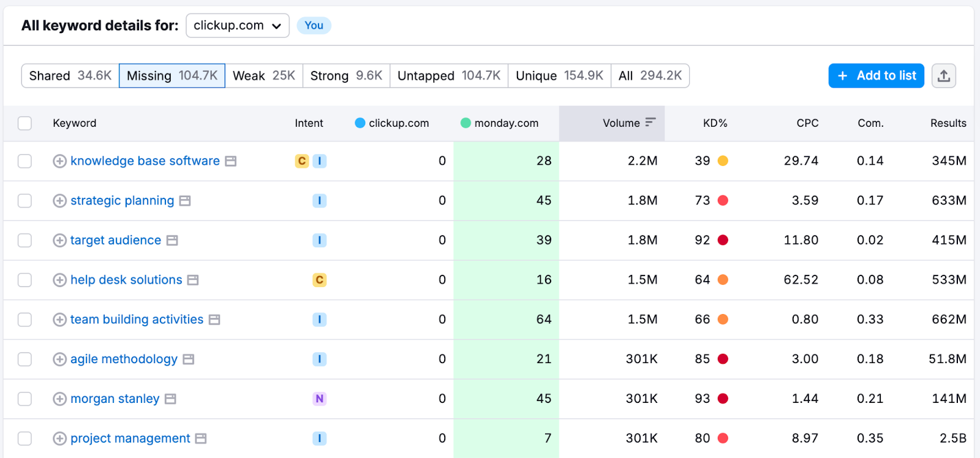Select the Shared 34.6K tab
This screenshot has width=980, height=458.
(x=70, y=76)
